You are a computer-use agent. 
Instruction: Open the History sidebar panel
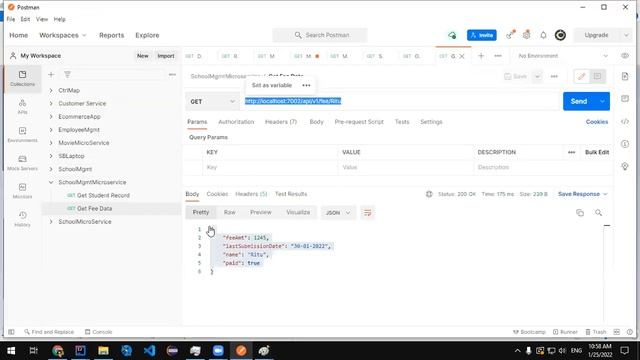click(22, 219)
